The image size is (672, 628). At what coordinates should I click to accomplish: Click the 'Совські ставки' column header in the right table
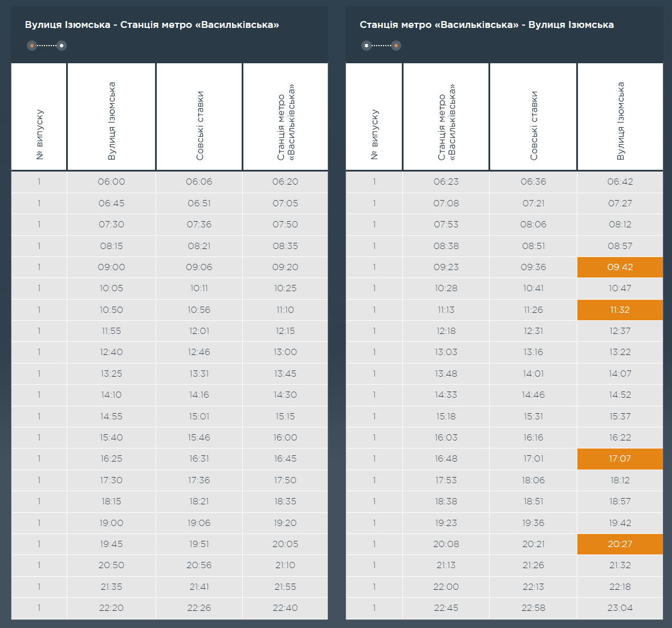point(533,125)
